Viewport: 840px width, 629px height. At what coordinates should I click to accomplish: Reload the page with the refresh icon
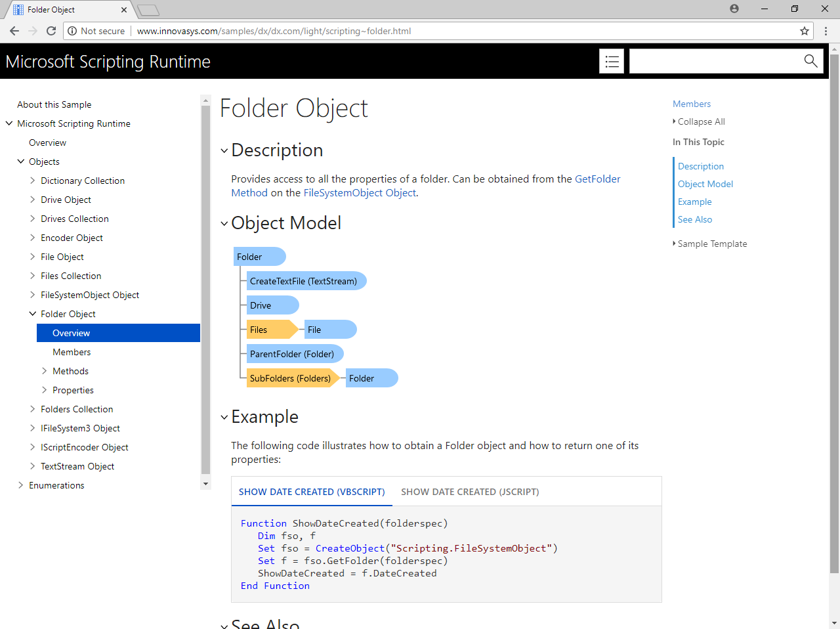click(x=51, y=31)
